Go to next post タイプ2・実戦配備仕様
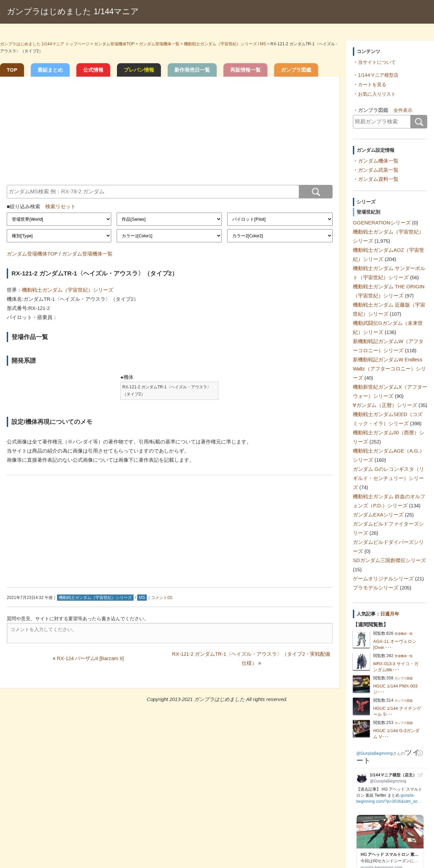434x868 pixels. pos(251,658)
